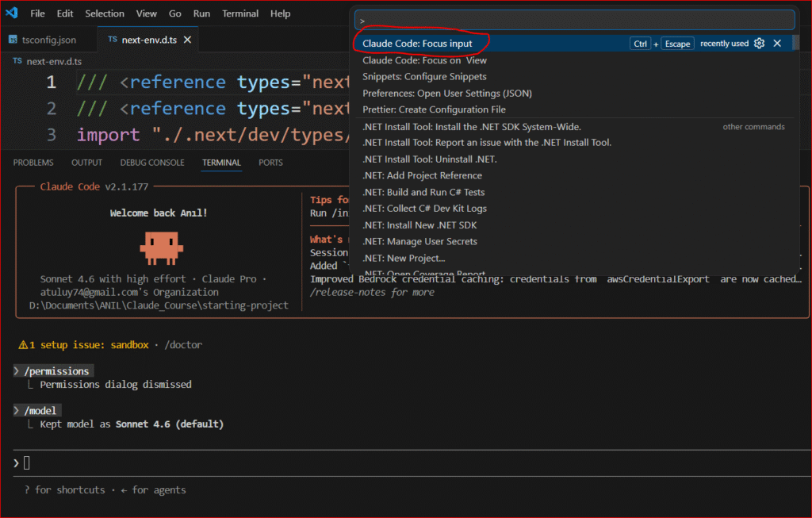Select .NET: Build and Run C# Tests
812x518 pixels.
tap(573, 192)
